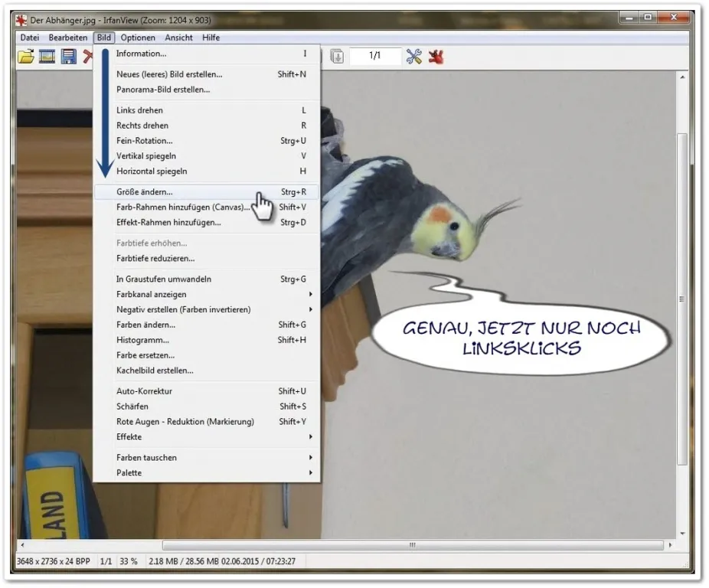This screenshot has height=588, width=709.
Task: Expand Negativ erstellen (Farben invertieren) submenu
Action: click(207, 310)
